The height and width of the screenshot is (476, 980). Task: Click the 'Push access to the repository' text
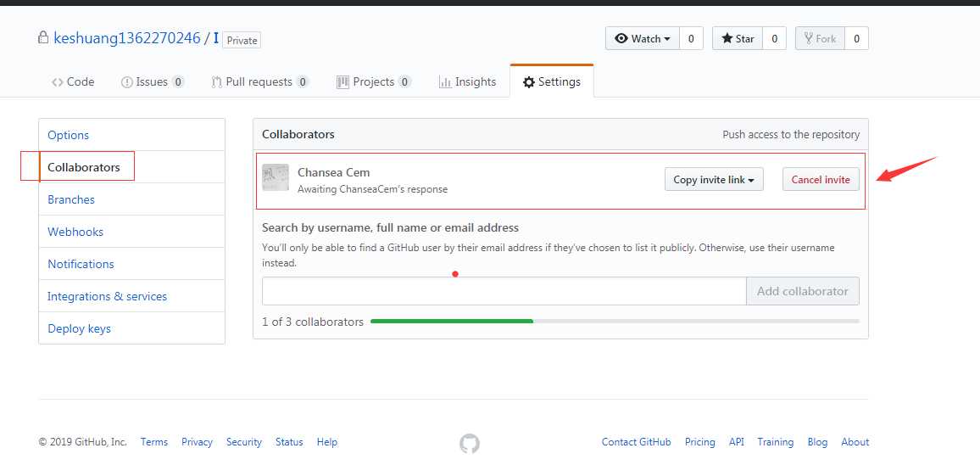pyautogui.click(x=791, y=134)
